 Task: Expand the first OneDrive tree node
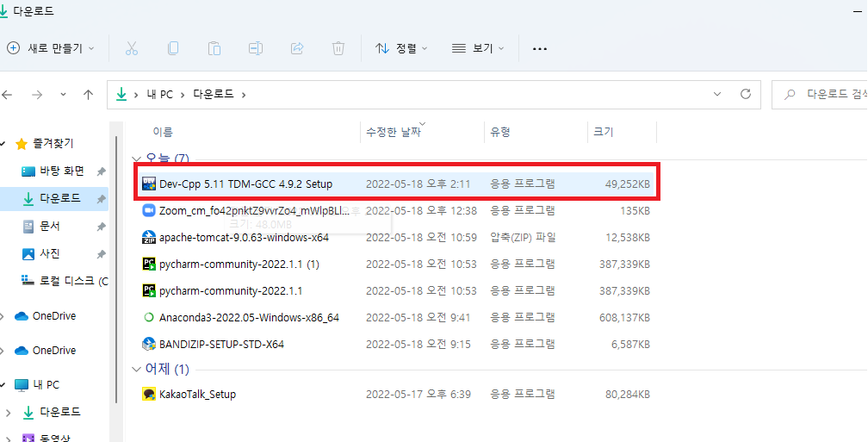pyautogui.click(x=3, y=316)
